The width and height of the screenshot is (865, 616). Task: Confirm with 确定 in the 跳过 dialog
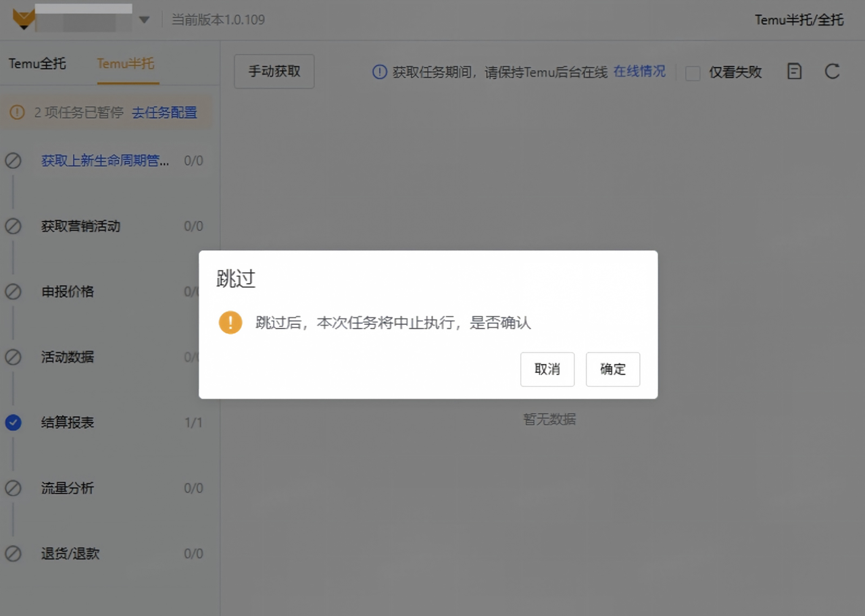613,369
